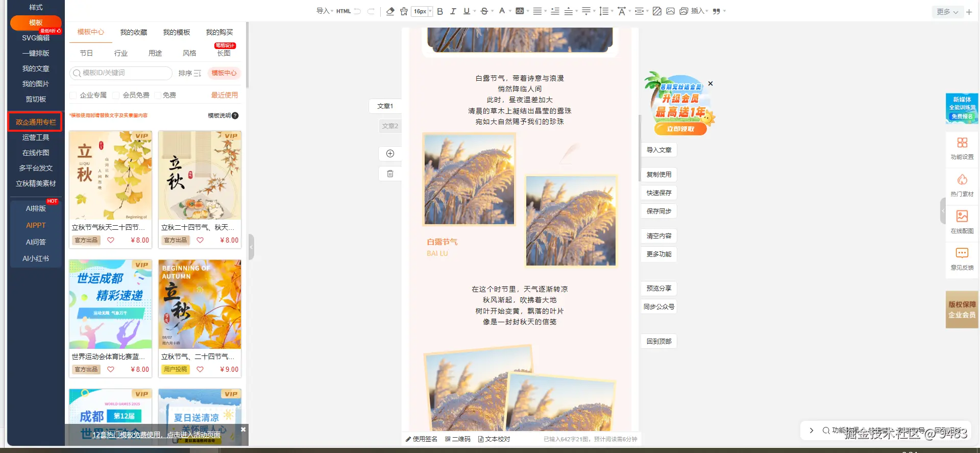The image size is (980, 453).
Task: Click the 复制使用 button
Action: tap(659, 175)
